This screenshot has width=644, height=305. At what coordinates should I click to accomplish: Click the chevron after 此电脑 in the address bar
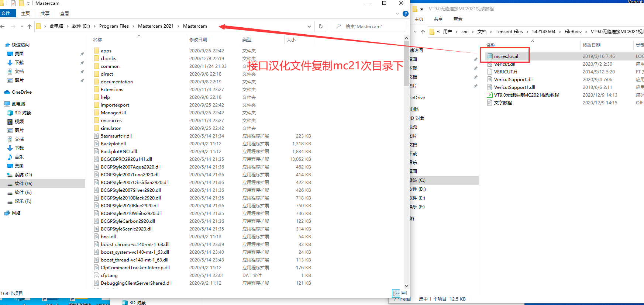pos(68,26)
